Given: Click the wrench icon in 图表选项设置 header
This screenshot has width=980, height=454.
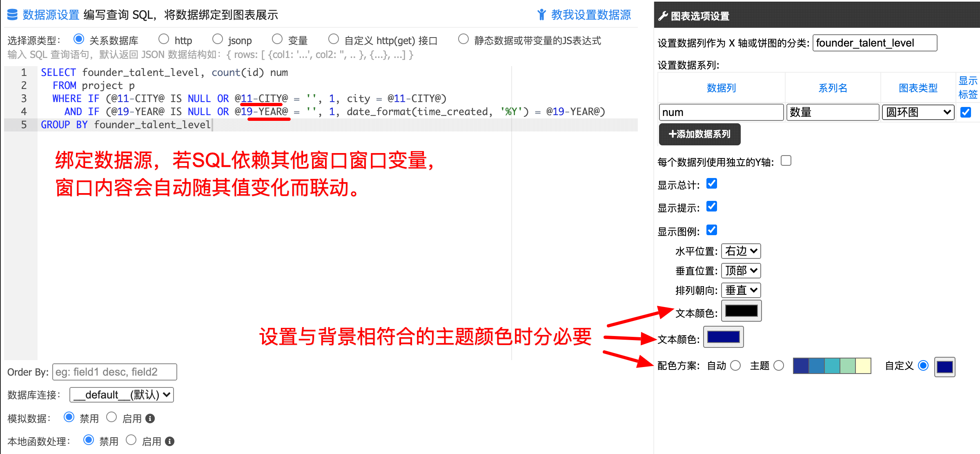Looking at the screenshot, I should 663,16.
